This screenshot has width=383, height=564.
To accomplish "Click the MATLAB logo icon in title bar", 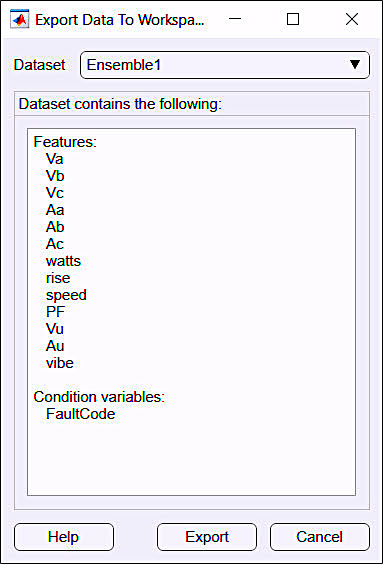I will pyautogui.click(x=19, y=19).
